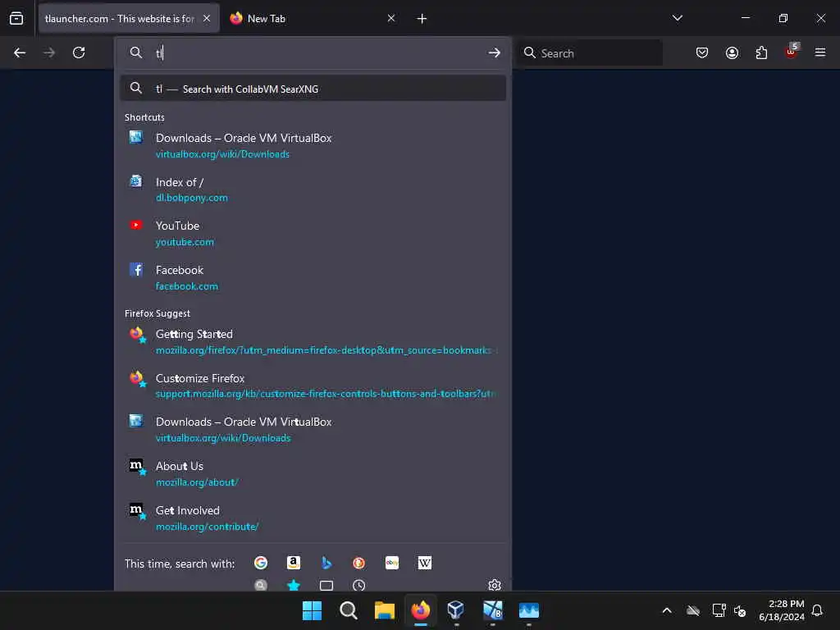Click the Go arrow in address bar
The image size is (840, 630).
[x=494, y=52]
